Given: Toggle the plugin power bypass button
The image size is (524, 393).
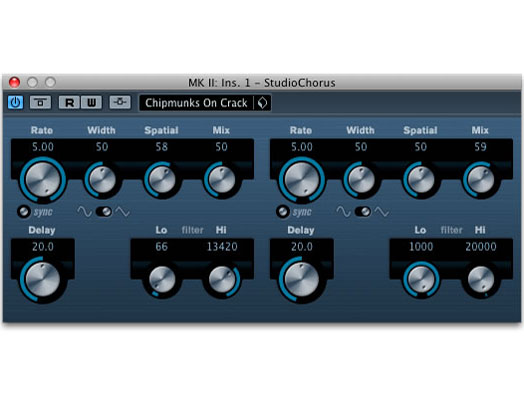Looking at the screenshot, I should [15, 102].
